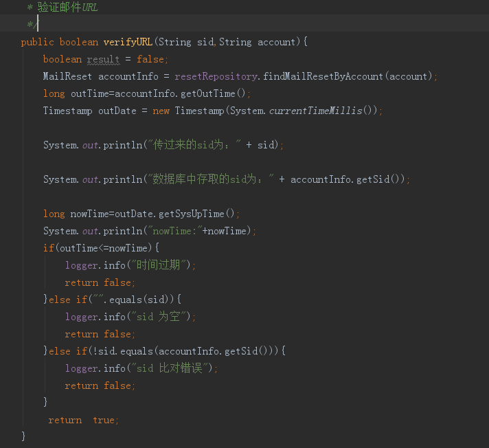Viewport: 489px width, 448px height.
Task: Click the comment end marker */
Action: [32, 24]
